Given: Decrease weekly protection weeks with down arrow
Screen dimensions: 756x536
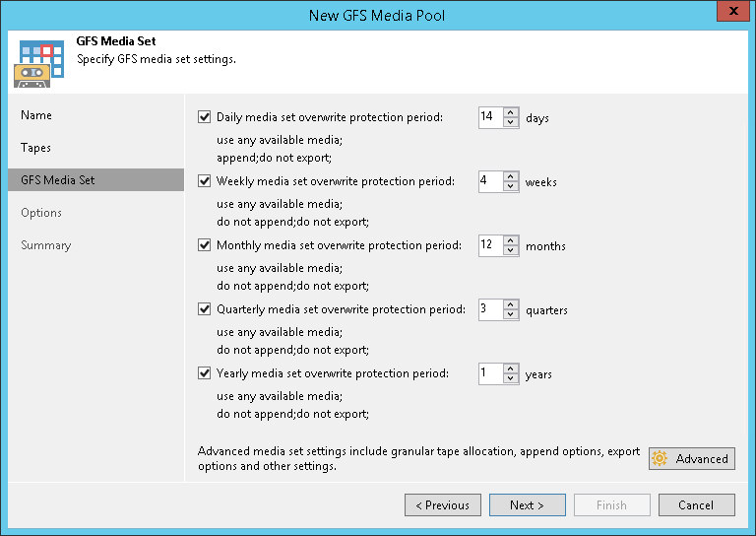Looking at the screenshot, I should [511, 187].
